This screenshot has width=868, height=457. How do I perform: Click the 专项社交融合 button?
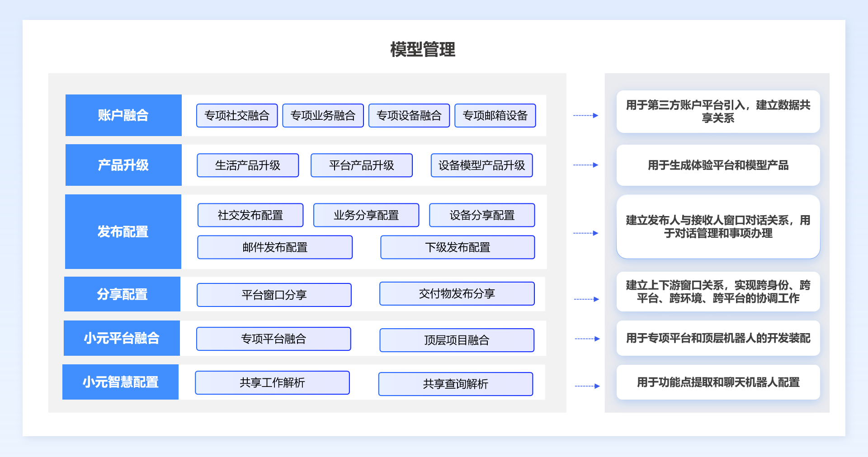(x=237, y=116)
